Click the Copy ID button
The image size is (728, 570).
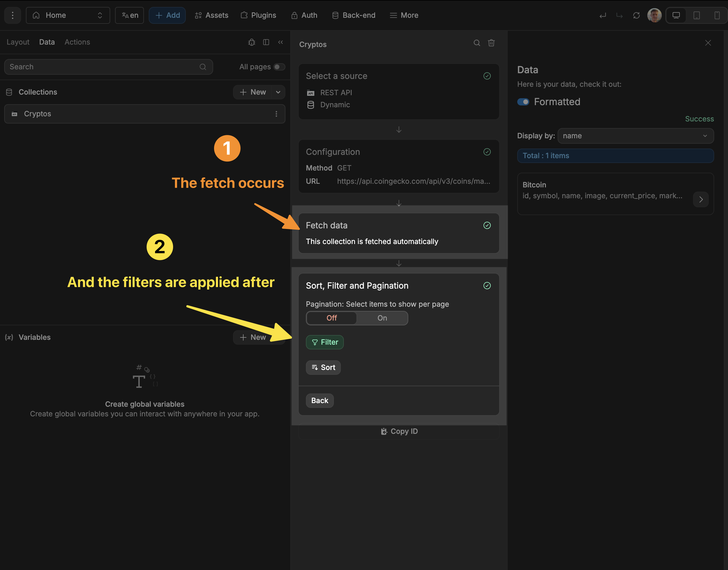399,431
